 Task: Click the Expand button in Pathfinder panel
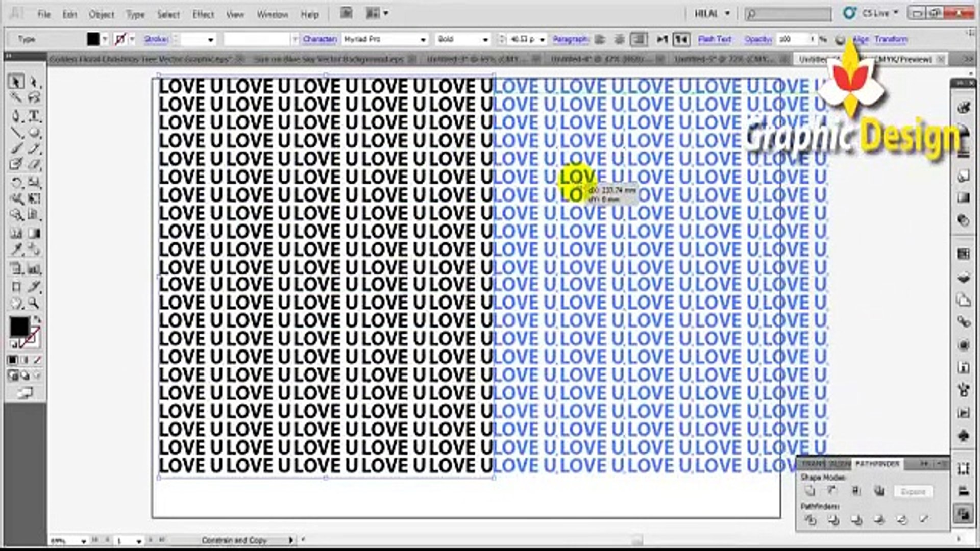pyautogui.click(x=913, y=492)
